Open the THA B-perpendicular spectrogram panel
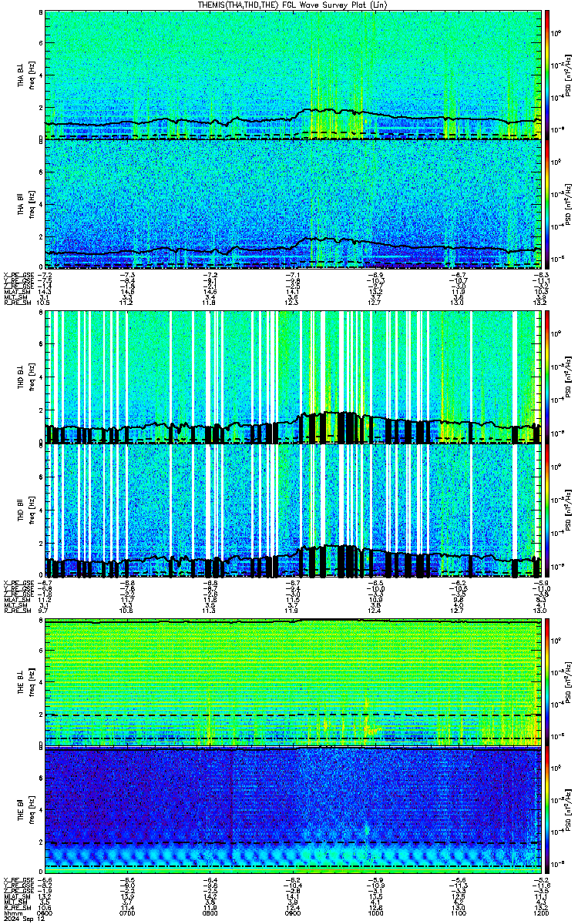 click(x=294, y=75)
